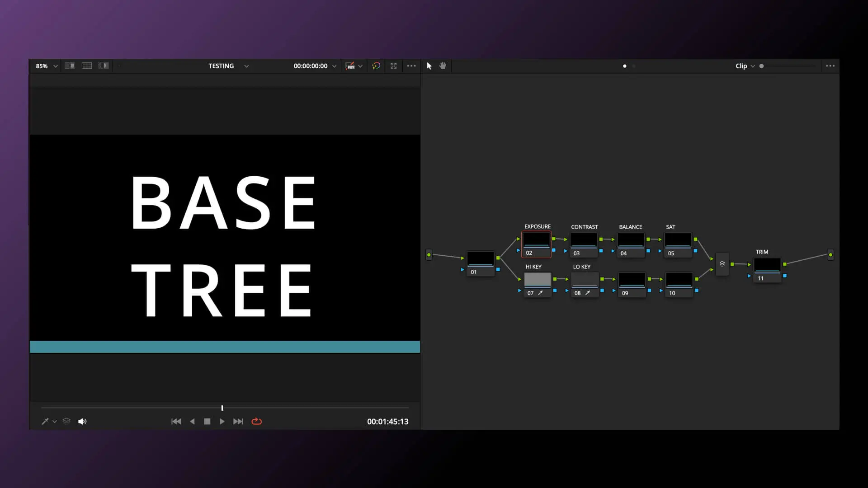Toggle the highlight view icon
Image resolution: width=868 pixels, height=488 pixels.
(x=104, y=66)
